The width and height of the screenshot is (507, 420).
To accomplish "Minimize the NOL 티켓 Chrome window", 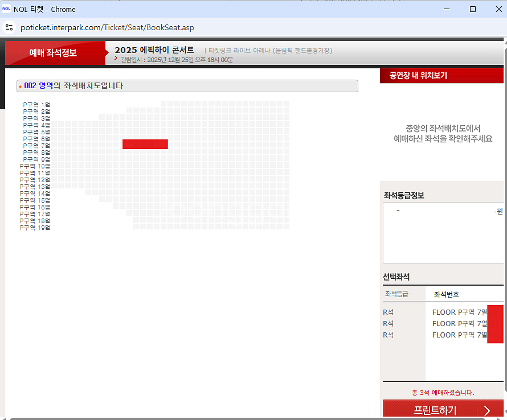I will (446, 9).
